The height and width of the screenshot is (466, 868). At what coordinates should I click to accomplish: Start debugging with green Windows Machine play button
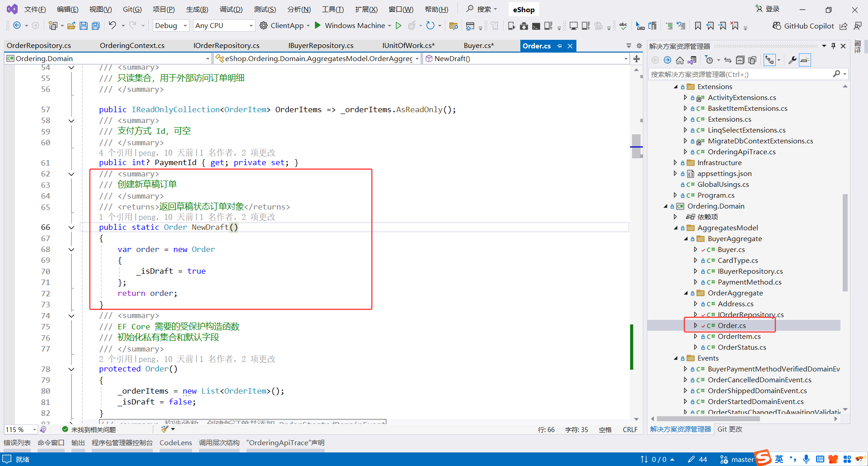coord(318,25)
